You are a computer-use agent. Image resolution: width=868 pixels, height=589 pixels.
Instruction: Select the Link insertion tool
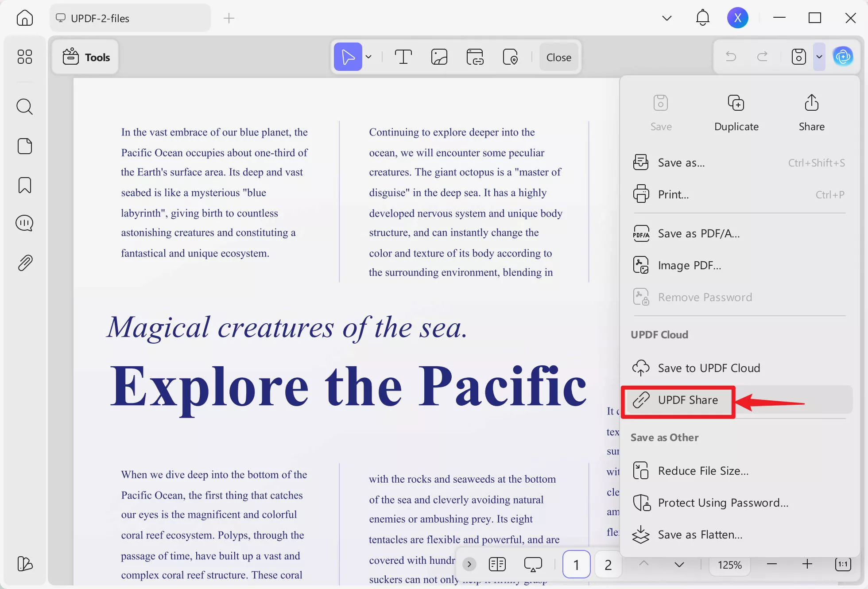(474, 57)
